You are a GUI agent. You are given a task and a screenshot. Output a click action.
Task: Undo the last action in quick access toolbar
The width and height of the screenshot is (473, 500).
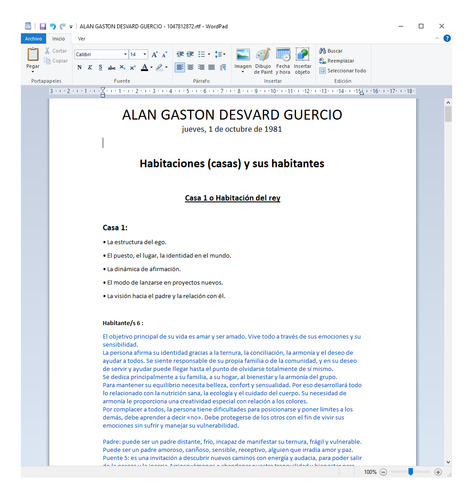(x=53, y=26)
